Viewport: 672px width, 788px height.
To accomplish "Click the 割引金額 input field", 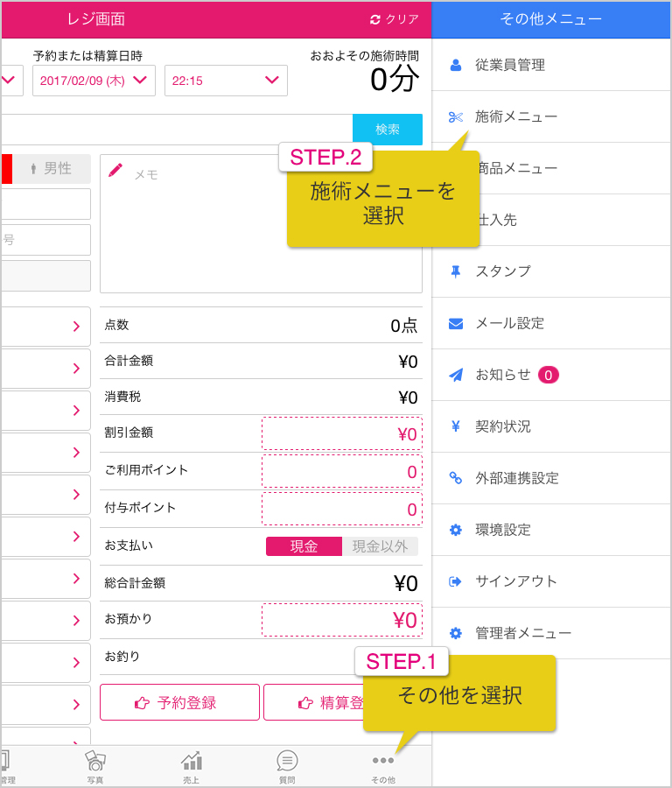I will tap(342, 433).
